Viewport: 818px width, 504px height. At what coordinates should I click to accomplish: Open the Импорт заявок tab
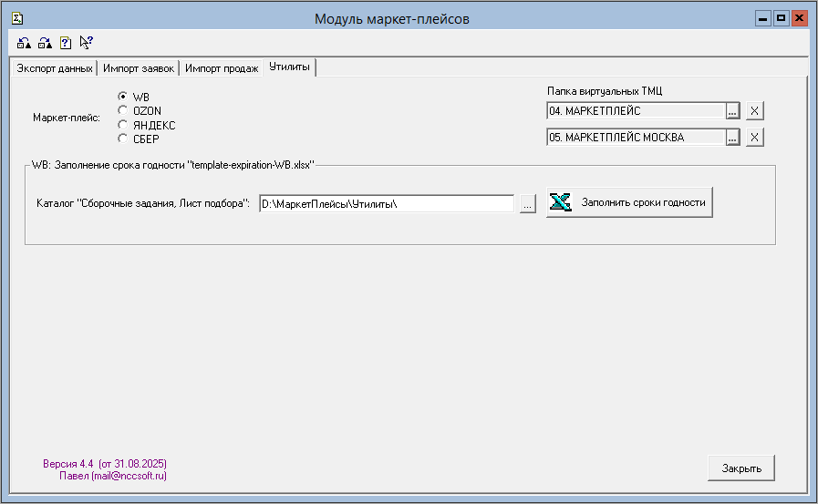(x=139, y=68)
